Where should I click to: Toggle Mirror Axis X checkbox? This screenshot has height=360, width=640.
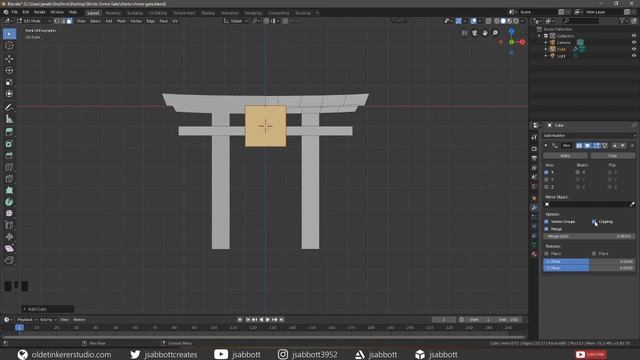coord(547,172)
